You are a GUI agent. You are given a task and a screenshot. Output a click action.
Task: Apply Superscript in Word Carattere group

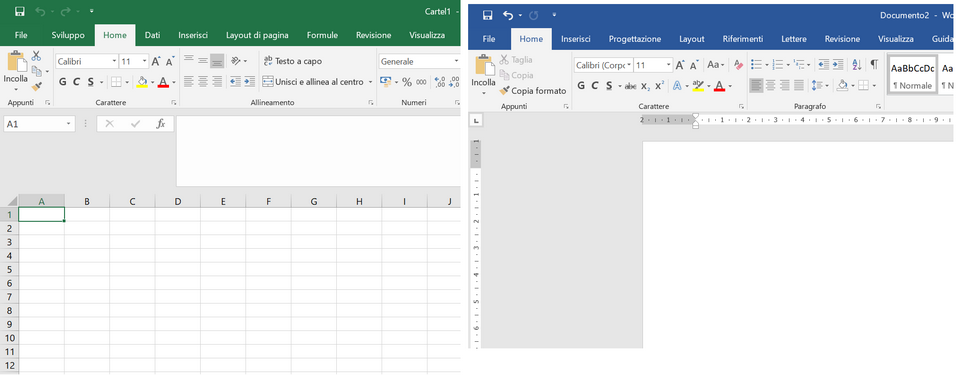(x=659, y=86)
